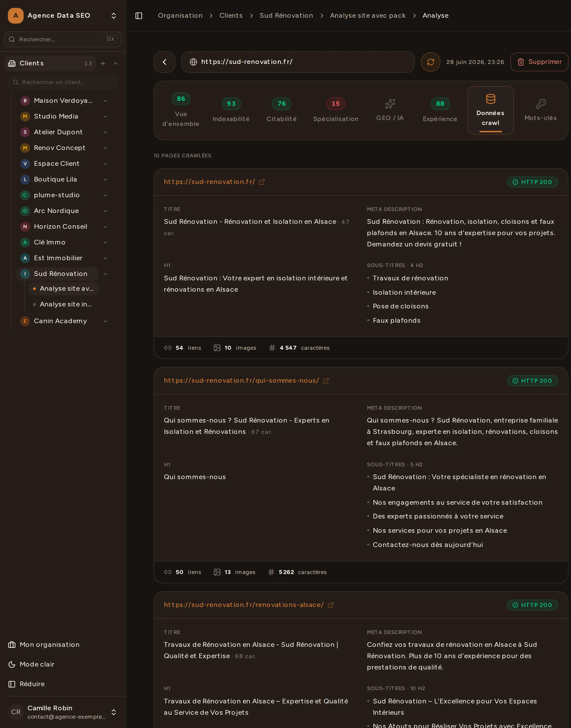571x728 pixels.
Task: Toggle the sidebar panel icon
Action: 139,16
